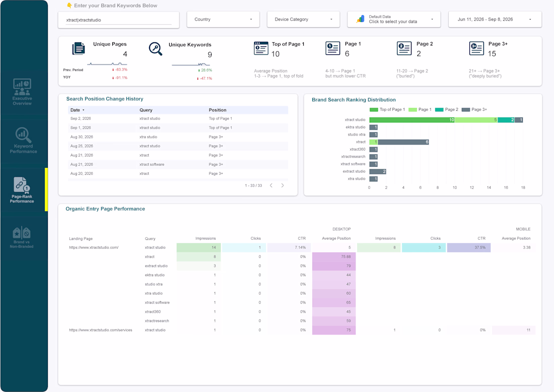Click the Position column header
Viewport: 554px width, 392px height.
pos(217,110)
